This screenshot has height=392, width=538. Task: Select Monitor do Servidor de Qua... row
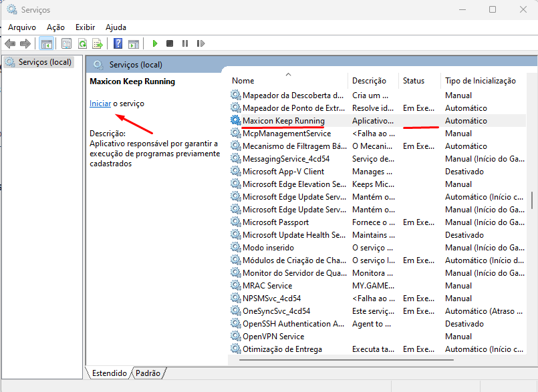click(377, 272)
